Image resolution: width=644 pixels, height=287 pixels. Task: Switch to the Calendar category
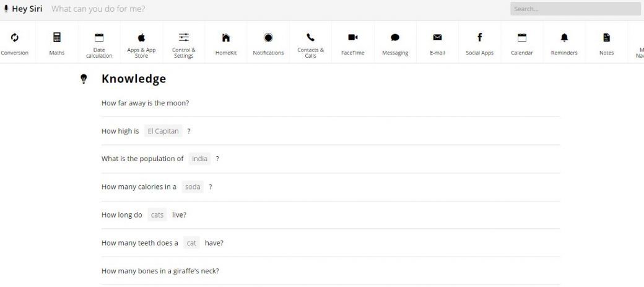522,38
